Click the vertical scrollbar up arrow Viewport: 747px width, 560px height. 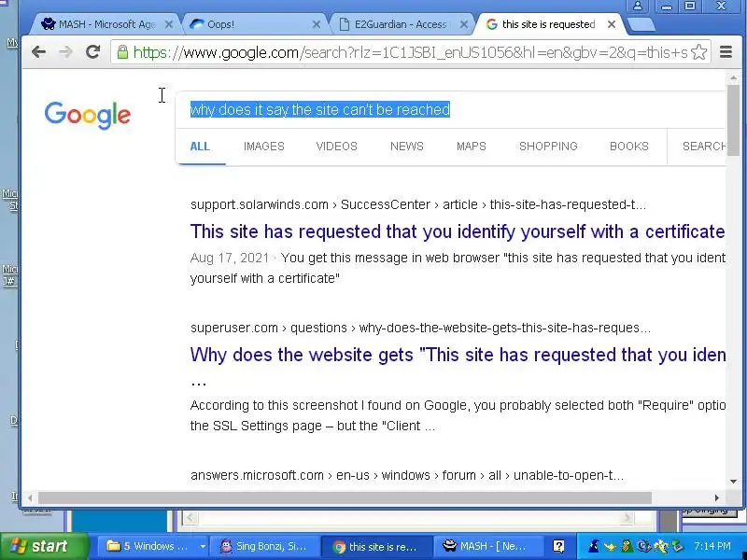[x=734, y=77]
